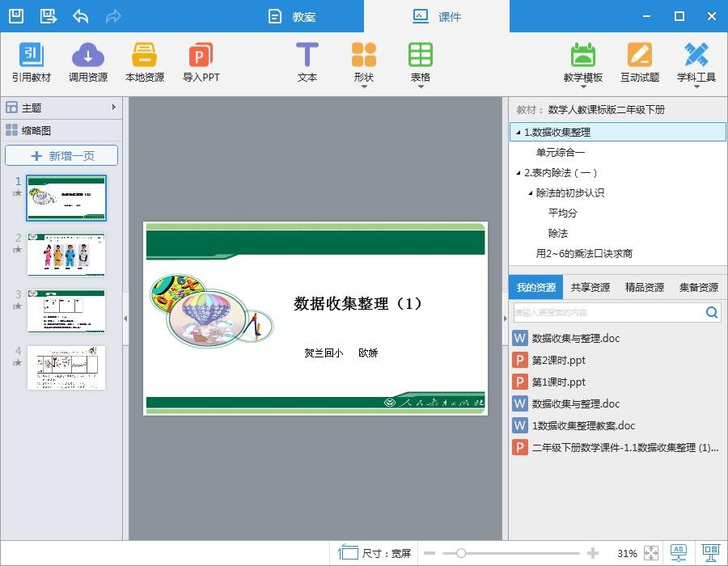Select the 文本 text insertion tool
Image resolution: width=728 pixels, height=566 pixels.
coord(307,61)
